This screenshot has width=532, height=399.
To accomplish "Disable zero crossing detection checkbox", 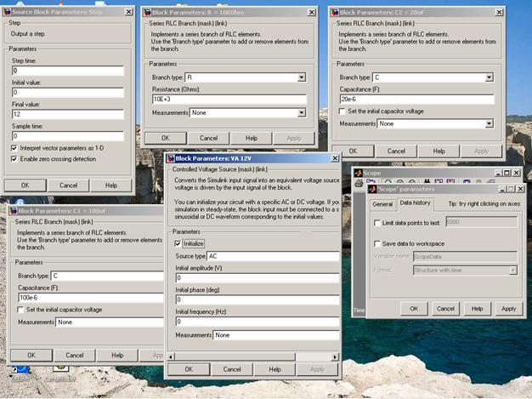I will coord(14,159).
